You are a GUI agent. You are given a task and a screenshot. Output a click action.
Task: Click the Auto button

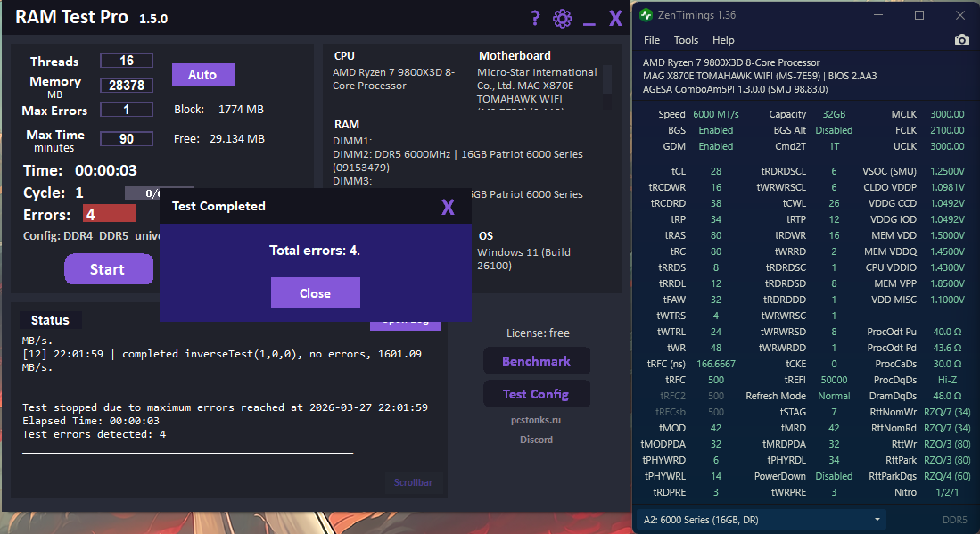(x=202, y=74)
